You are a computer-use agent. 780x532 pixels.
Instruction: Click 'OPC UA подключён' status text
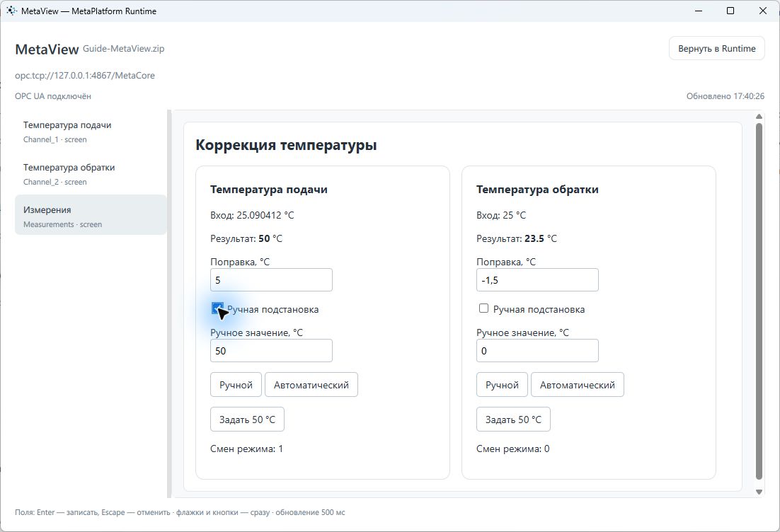click(52, 96)
